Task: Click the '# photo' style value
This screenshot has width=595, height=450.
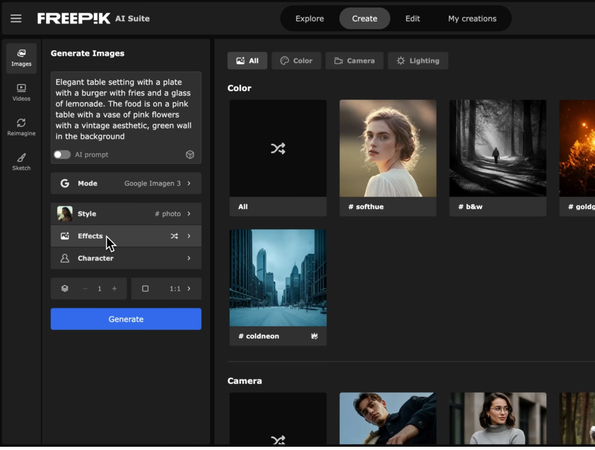Action: point(168,214)
